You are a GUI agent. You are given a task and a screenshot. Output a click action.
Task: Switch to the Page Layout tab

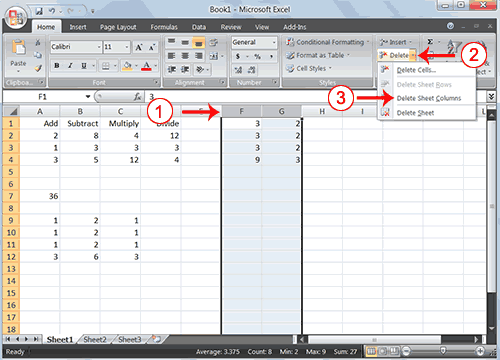point(118,27)
